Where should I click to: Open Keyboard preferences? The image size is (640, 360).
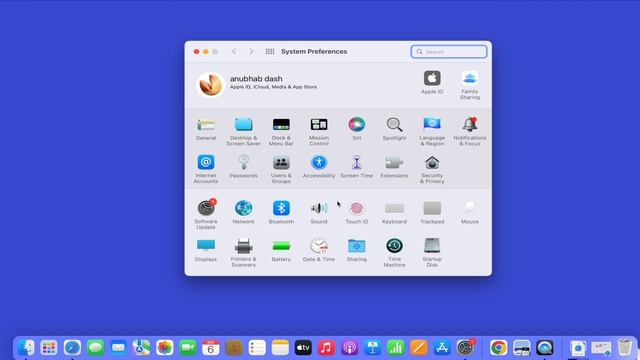(x=394, y=212)
